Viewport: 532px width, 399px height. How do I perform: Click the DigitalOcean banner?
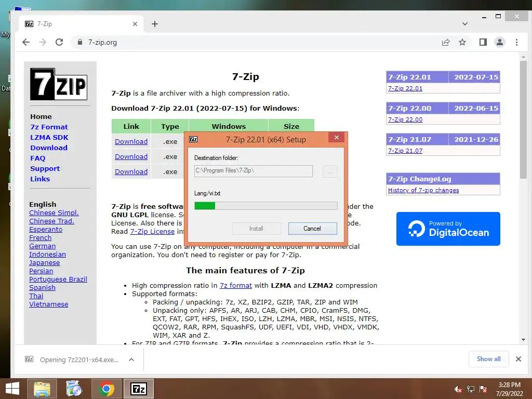pos(448,229)
